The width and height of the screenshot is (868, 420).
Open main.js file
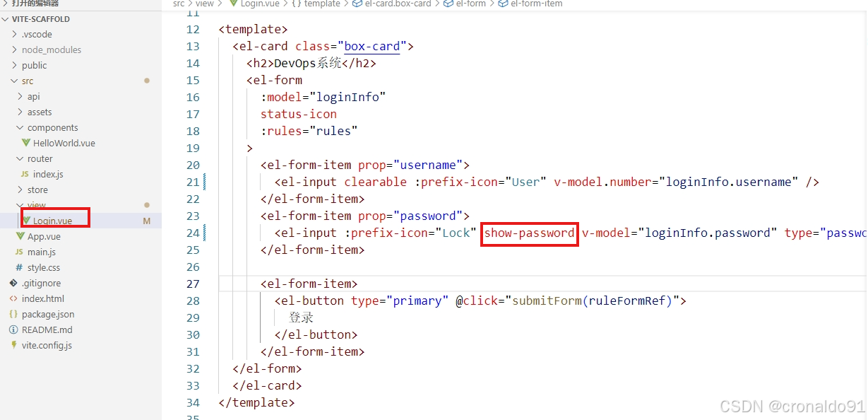coord(42,252)
